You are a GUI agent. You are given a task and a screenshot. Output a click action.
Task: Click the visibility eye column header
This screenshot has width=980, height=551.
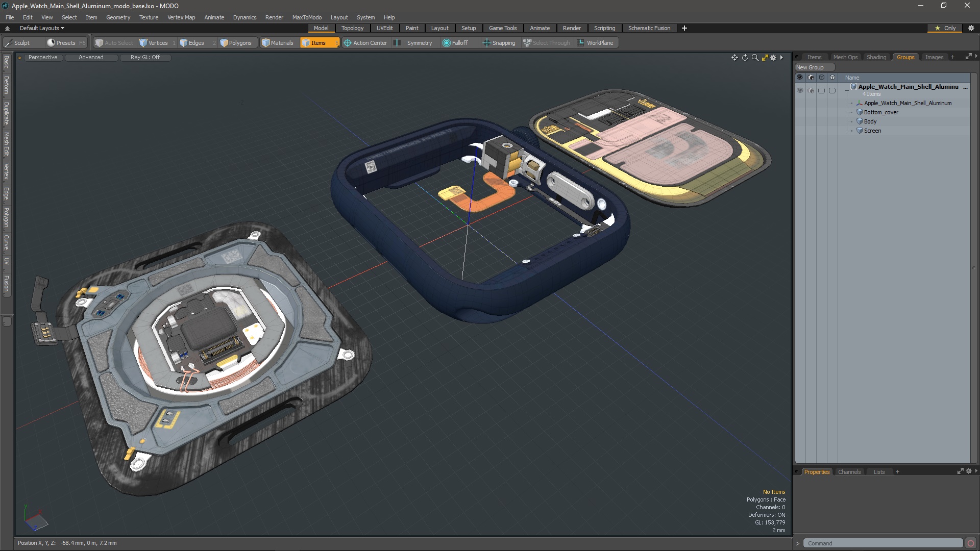[x=799, y=78]
